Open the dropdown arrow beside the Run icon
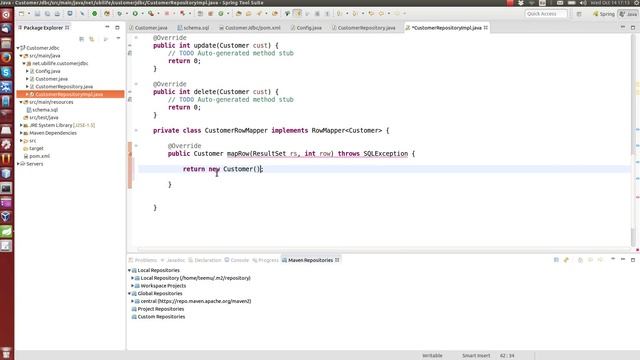The image size is (640, 360). tap(142, 13)
